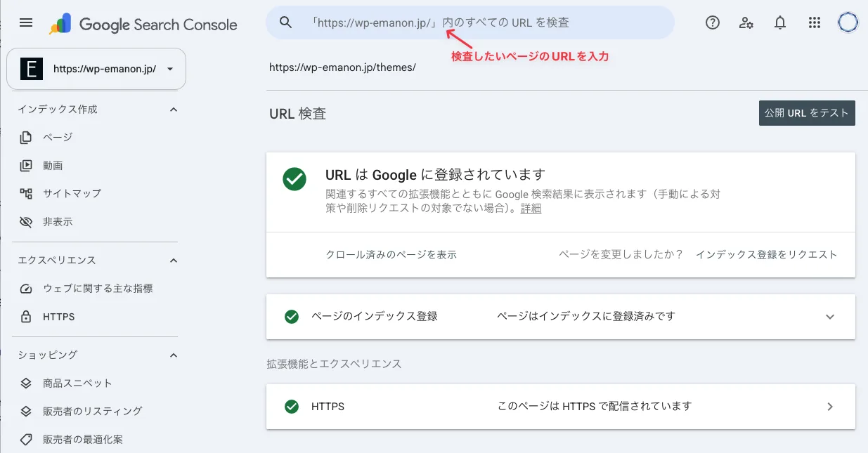868x453 pixels.
Task: Click green check beside ページのインデックス登録
Action: (292, 317)
